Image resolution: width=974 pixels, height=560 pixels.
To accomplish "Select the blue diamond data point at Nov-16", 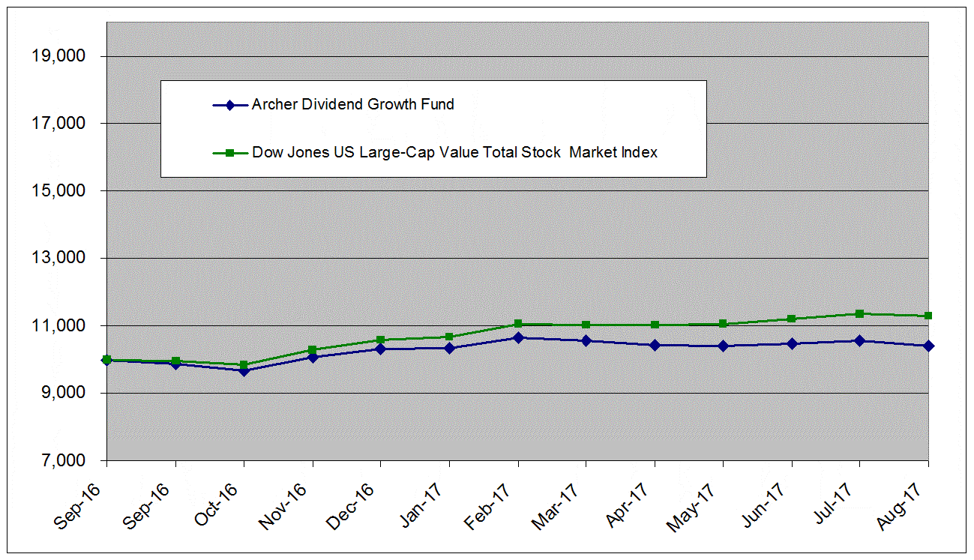I will tap(313, 357).
